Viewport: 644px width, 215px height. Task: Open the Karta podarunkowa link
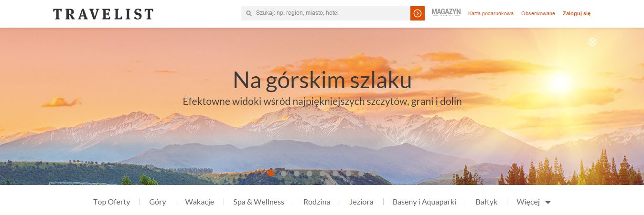coord(491,13)
